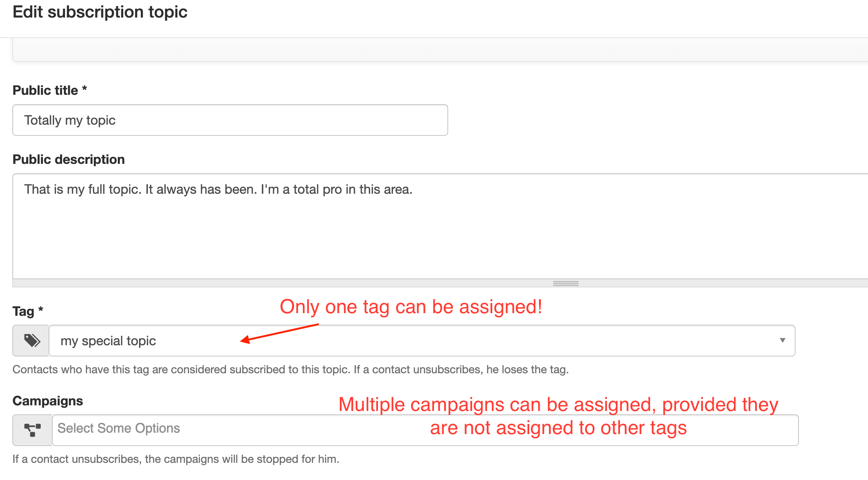This screenshot has width=868, height=480.
Task: Open the Tag dropdown via its arrow
Action: [782, 340]
